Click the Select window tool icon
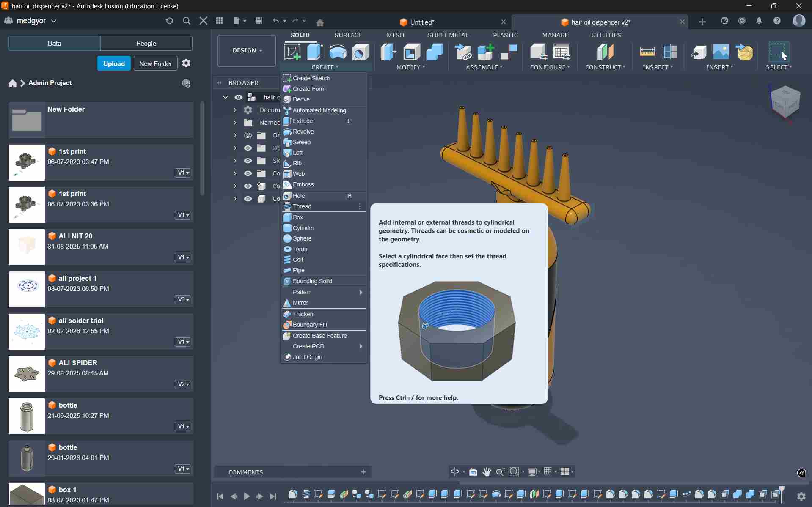Image resolution: width=812 pixels, height=507 pixels. click(779, 52)
